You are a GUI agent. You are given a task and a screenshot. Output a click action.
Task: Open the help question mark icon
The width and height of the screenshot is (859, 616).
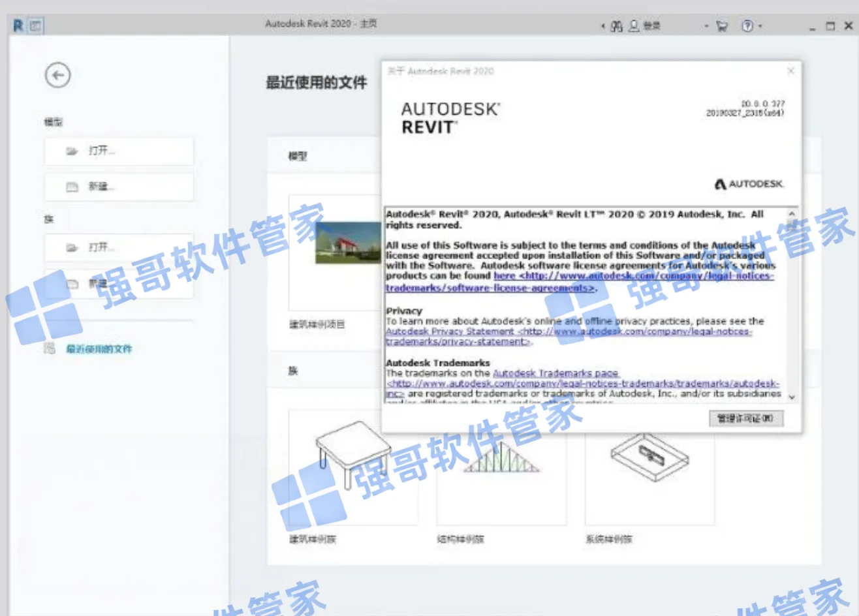[747, 25]
